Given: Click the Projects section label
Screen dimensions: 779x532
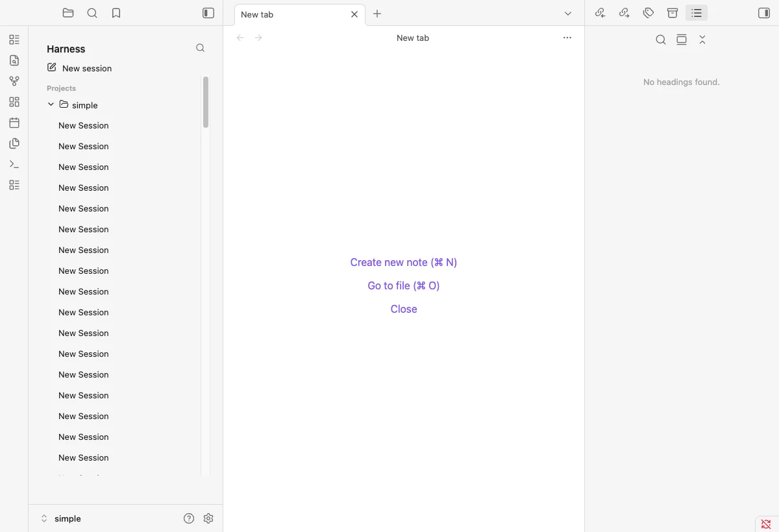Looking at the screenshot, I should coord(61,88).
